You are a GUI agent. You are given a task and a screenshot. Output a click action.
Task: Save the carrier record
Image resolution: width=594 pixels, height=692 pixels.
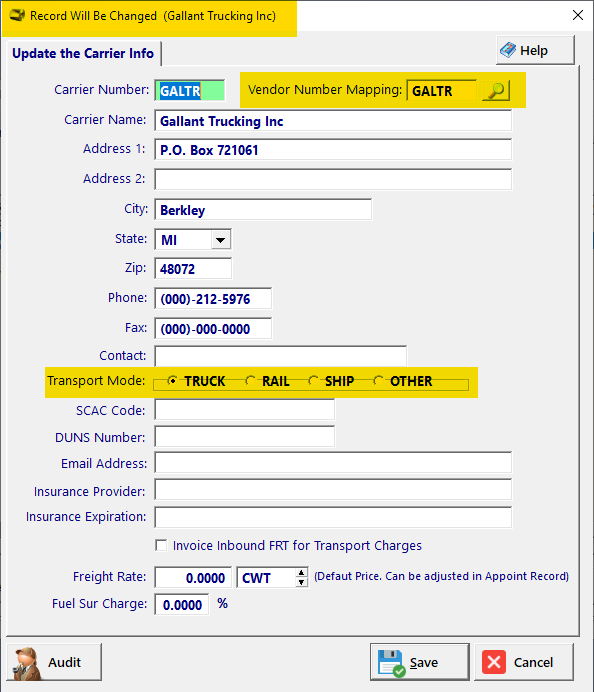tap(419, 662)
